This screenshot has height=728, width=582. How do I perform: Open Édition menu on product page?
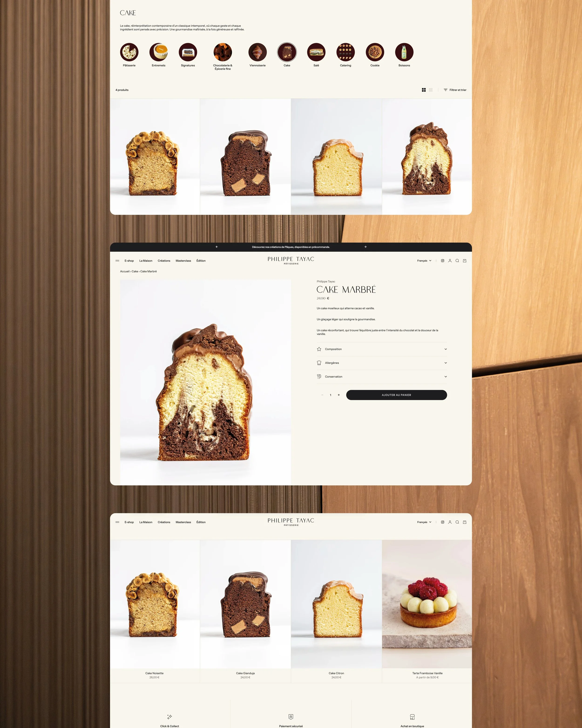click(x=201, y=261)
